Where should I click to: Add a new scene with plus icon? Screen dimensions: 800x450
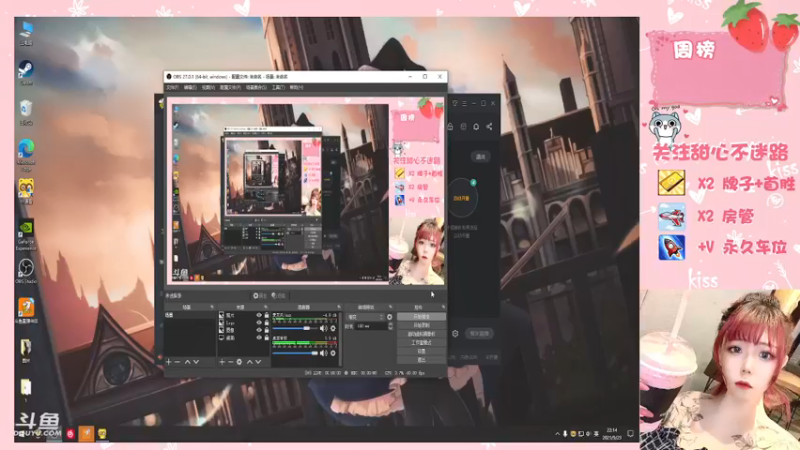pyautogui.click(x=169, y=362)
